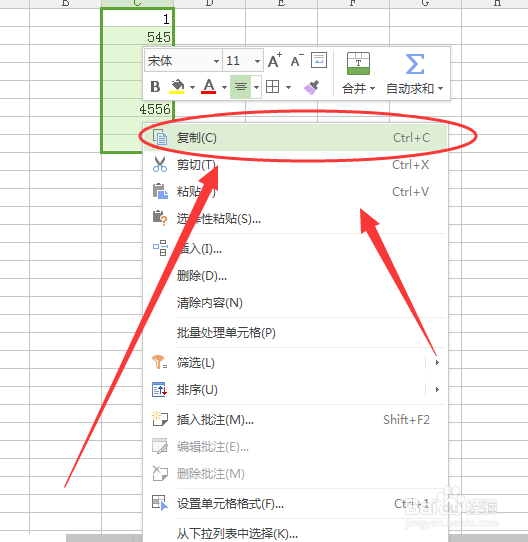Click the grayed 删除批注(M) item
This screenshot has height=542, width=528.
click(x=295, y=474)
